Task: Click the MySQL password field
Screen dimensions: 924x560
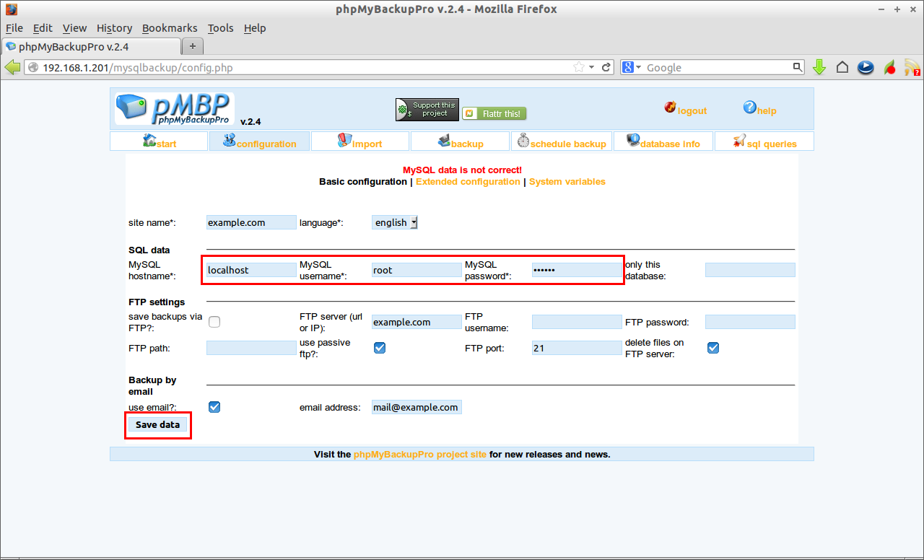Action: point(577,270)
